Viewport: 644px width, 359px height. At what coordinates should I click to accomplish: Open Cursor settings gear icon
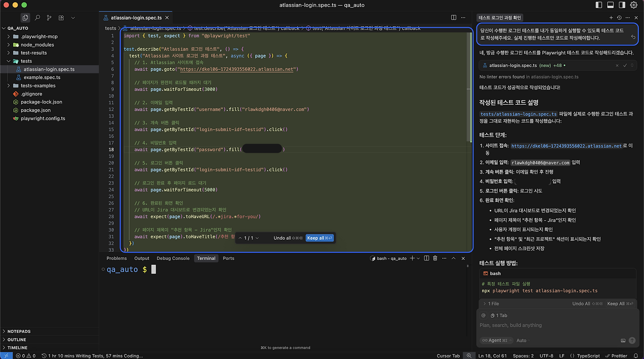pos(634,5)
